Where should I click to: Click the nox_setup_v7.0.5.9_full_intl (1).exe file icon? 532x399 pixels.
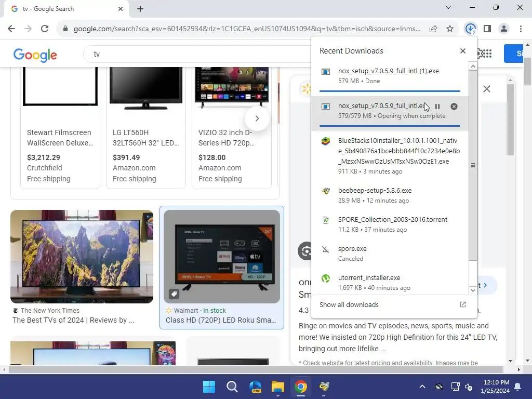tap(326, 72)
